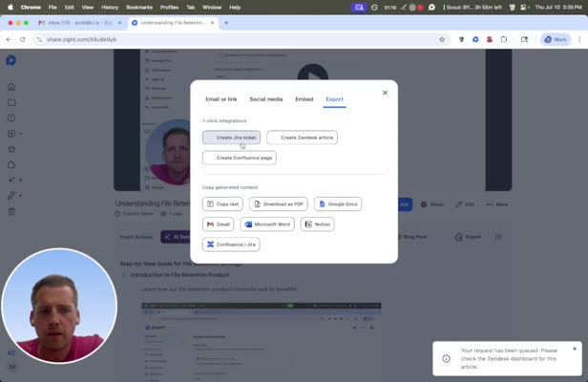This screenshot has height=382, width=588.
Task: Open Chrome Work profile button
Action: 556,39
